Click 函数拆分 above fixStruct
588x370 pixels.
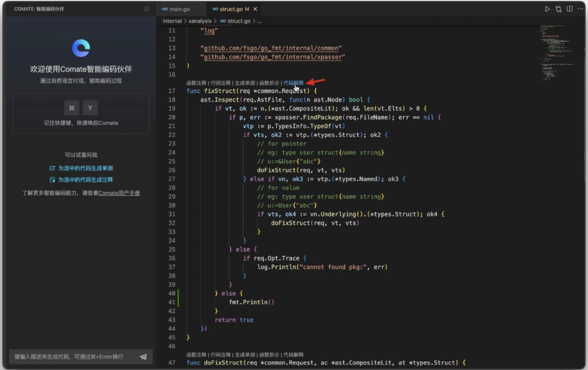pyautogui.click(x=269, y=83)
